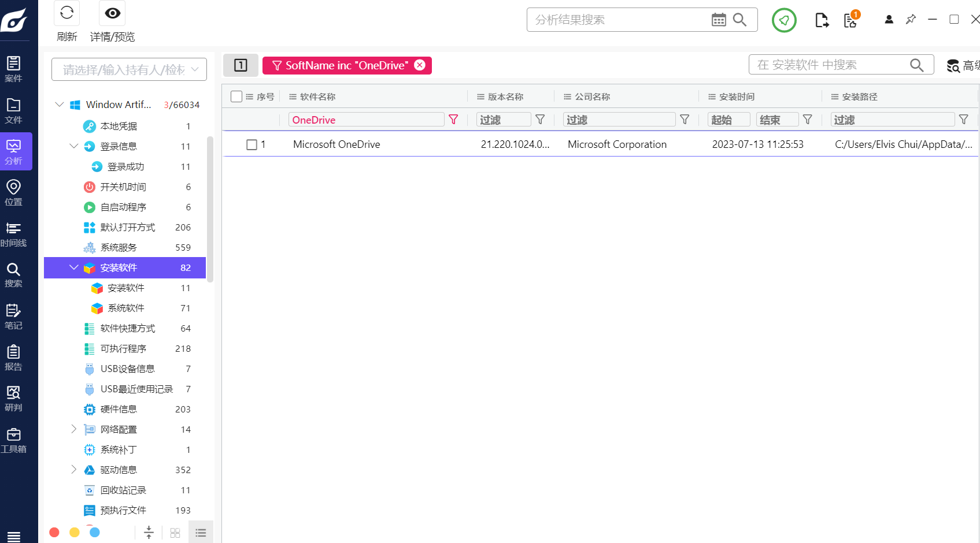The height and width of the screenshot is (543, 980).
Task: Click the export file arrow icon
Action: [x=822, y=20]
